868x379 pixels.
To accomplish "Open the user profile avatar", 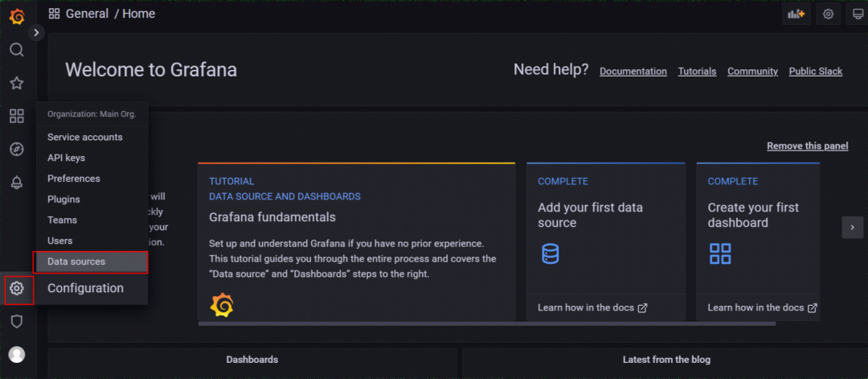I will [x=17, y=355].
